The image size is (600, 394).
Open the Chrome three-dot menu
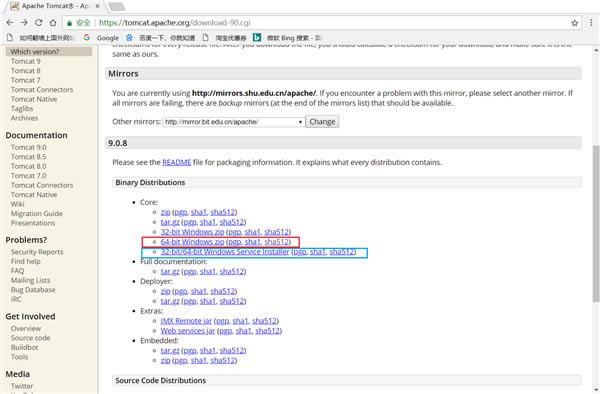pos(591,23)
